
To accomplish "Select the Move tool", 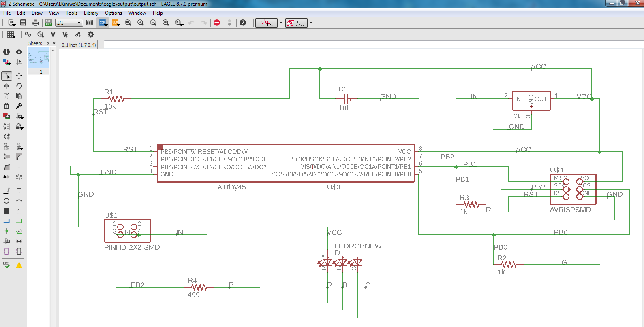I will pyautogui.click(x=19, y=76).
